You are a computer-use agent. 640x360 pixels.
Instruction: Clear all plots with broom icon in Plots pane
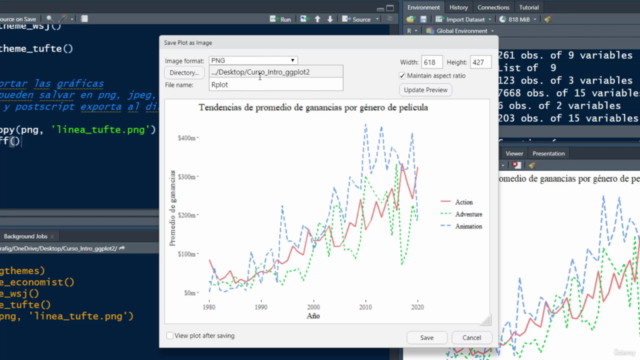click(x=531, y=165)
